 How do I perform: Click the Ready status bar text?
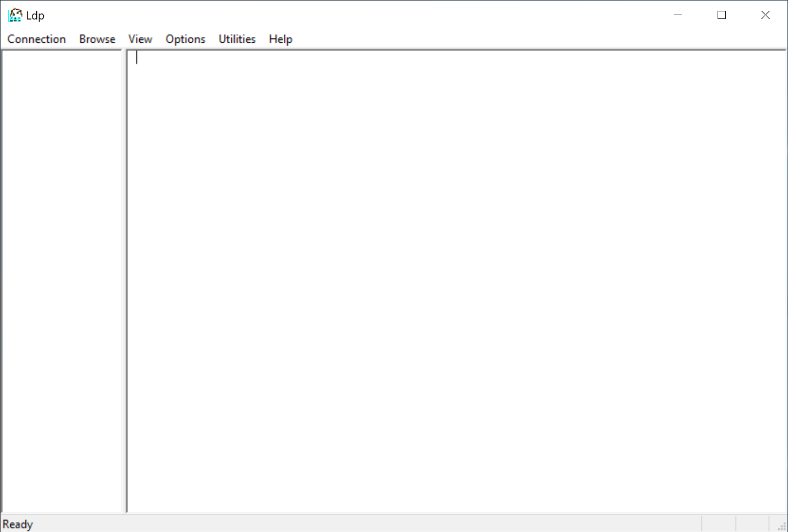18,524
